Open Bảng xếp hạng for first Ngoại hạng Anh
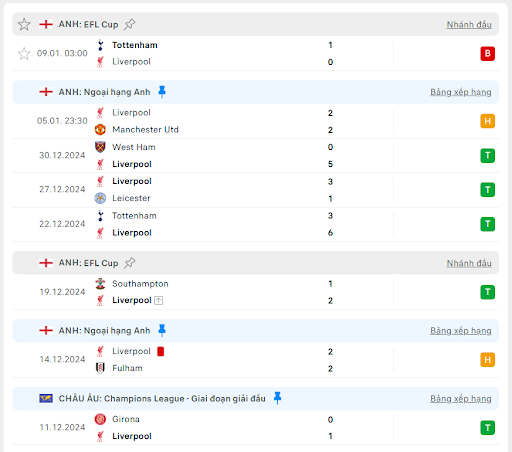The image size is (512, 452). [461, 92]
